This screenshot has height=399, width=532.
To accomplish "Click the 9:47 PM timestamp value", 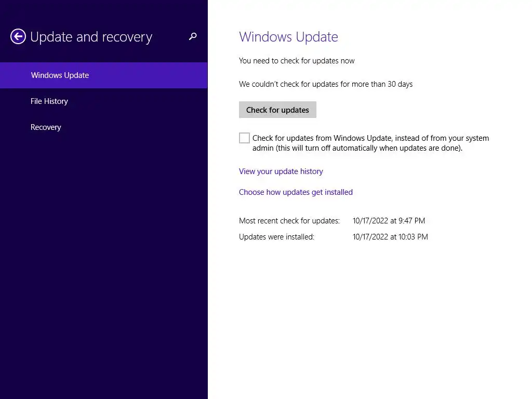I will 389,221.
